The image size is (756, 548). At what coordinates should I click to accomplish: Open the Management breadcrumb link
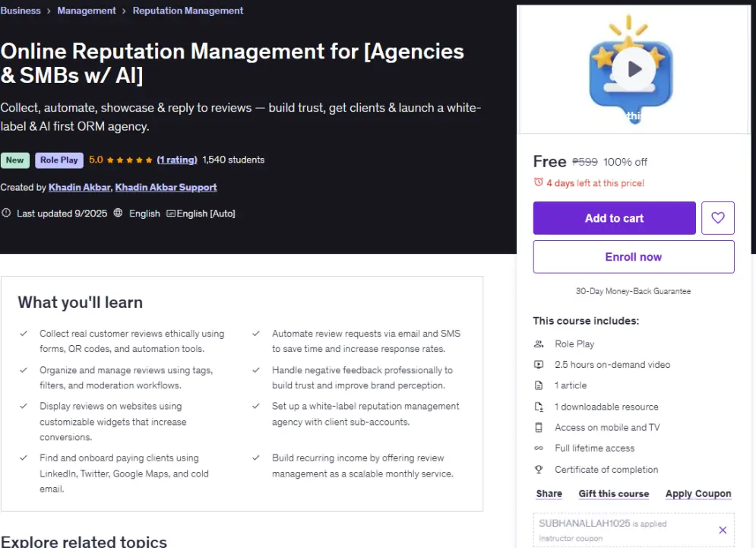[87, 11]
